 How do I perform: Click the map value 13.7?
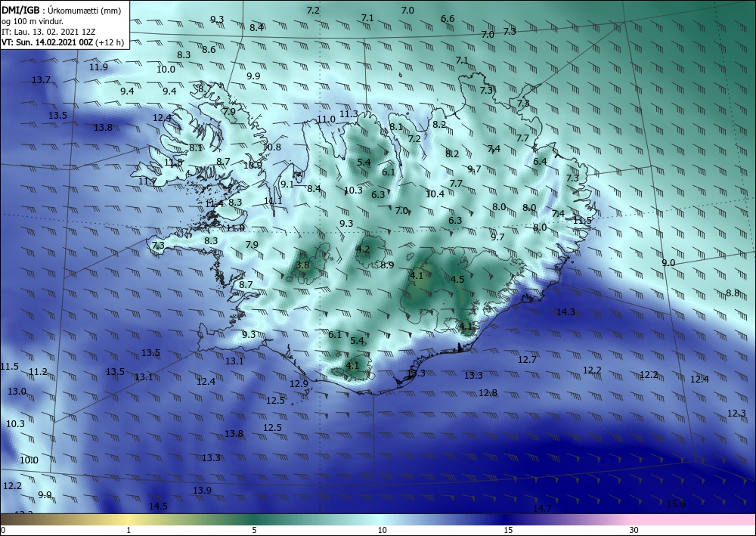(41, 80)
